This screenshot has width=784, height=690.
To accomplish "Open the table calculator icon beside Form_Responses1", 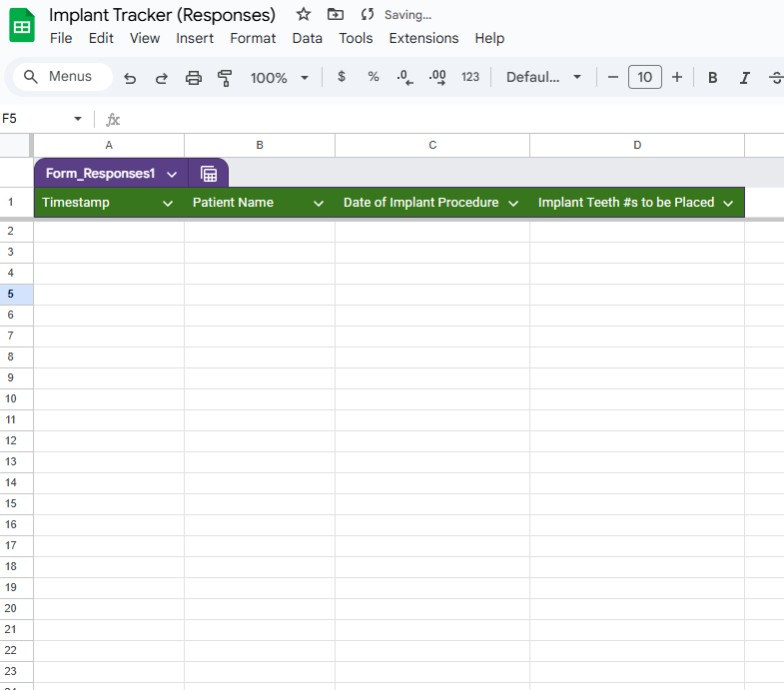I will click(x=209, y=174).
